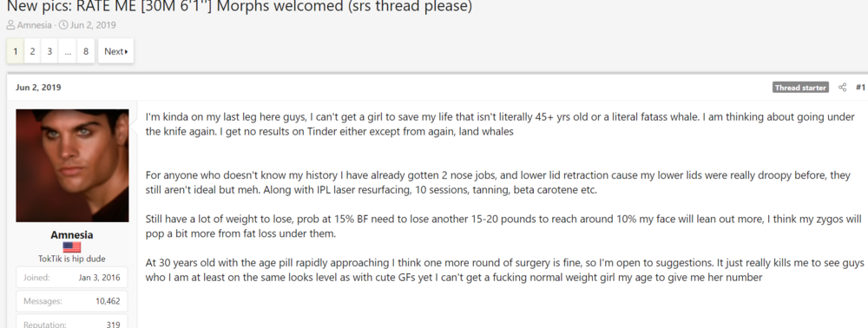The height and width of the screenshot is (328, 868).
Task: Click the clock icon beside Jun 2, 2019
Action: point(63,25)
